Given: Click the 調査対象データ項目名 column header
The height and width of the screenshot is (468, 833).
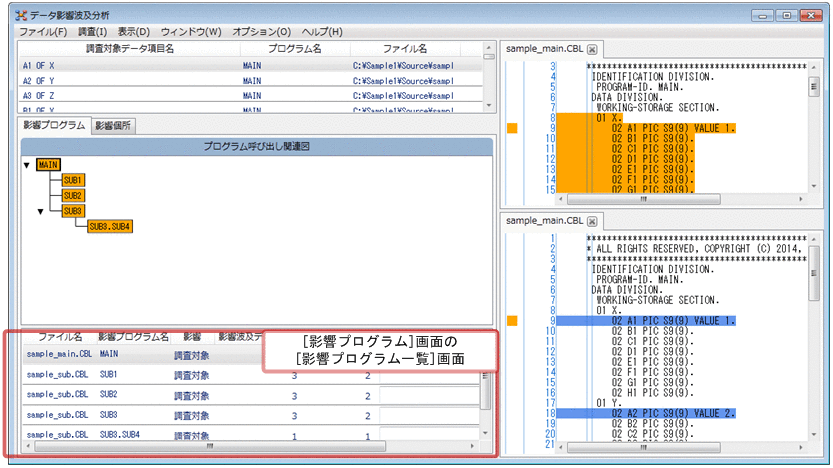Looking at the screenshot, I should tap(130, 49).
